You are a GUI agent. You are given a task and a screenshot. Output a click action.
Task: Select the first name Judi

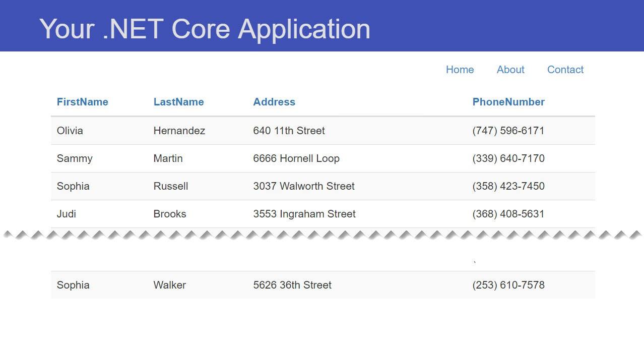click(66, 214)
